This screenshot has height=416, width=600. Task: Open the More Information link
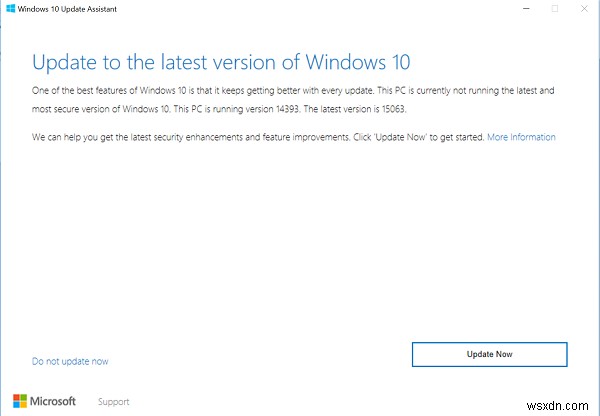(x=521, y=137)
